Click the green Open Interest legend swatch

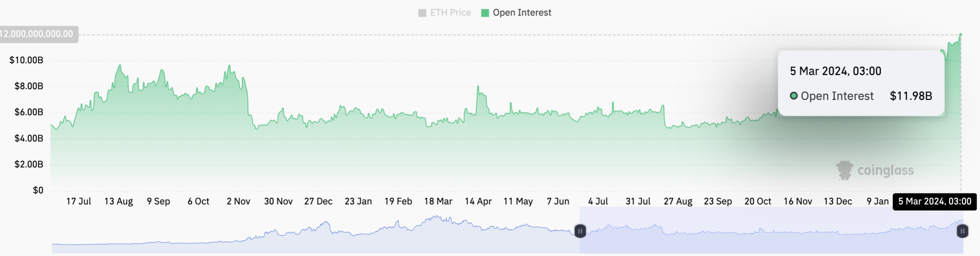pos(485,13)
